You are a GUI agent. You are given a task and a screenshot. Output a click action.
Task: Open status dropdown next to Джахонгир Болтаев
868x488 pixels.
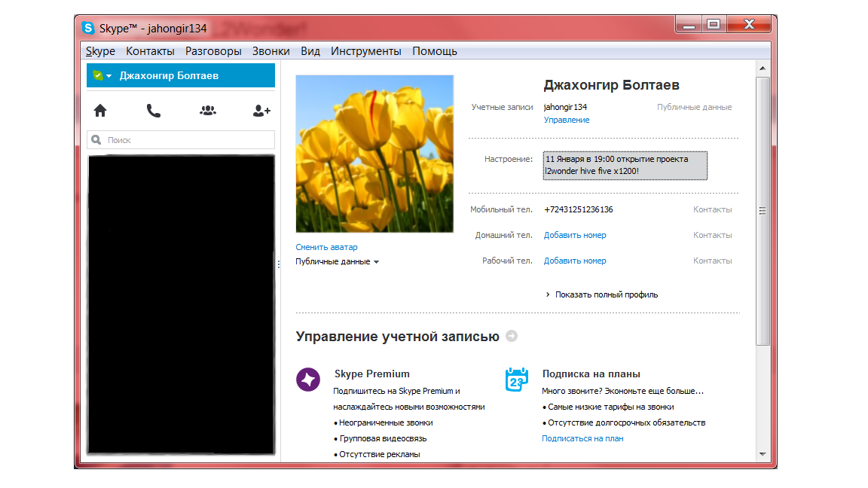109,76
